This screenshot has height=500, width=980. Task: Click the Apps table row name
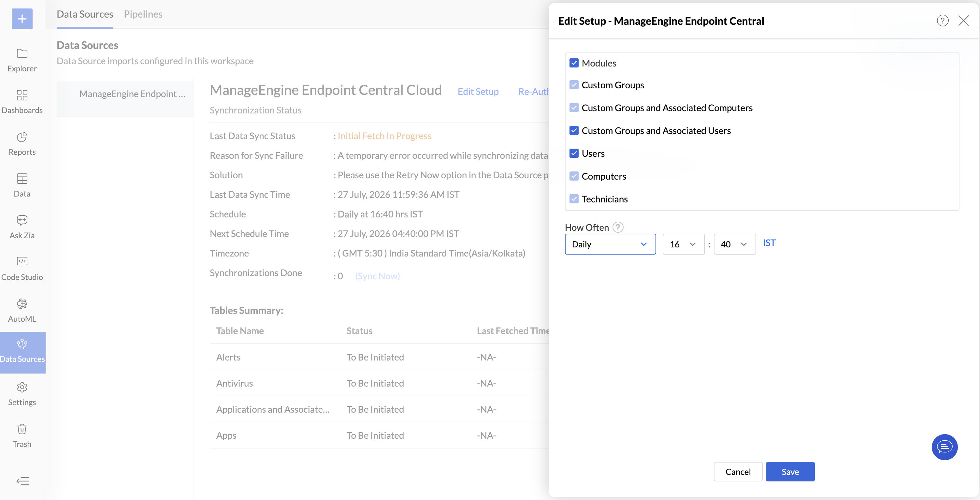(226, 435)
